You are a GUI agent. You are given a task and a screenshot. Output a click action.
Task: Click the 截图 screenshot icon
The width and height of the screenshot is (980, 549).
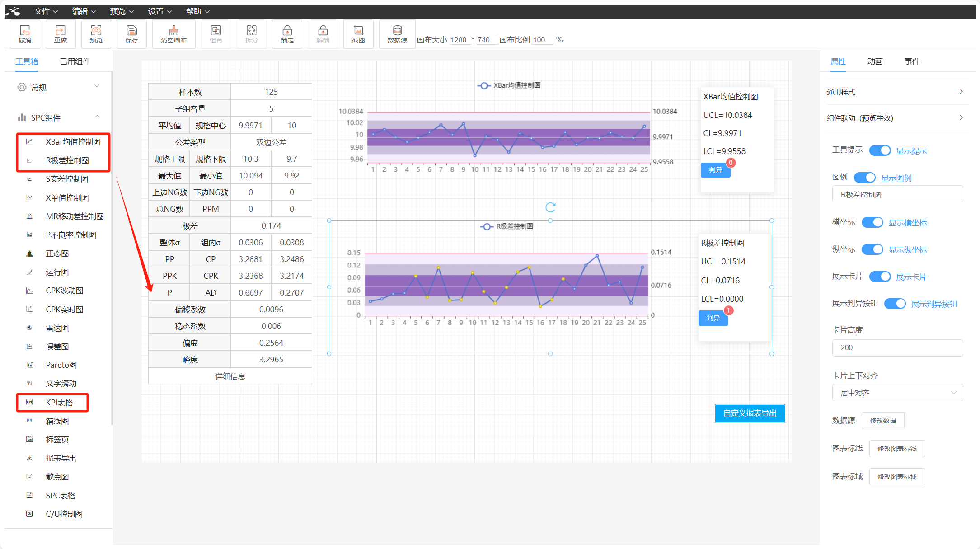(x=358, y=30)
